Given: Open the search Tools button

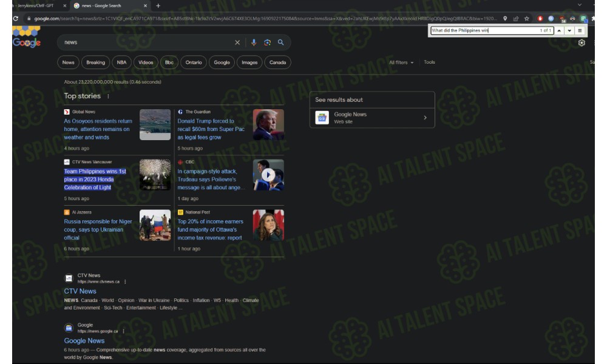Looking at the screenshot, I should click(429, 62).
